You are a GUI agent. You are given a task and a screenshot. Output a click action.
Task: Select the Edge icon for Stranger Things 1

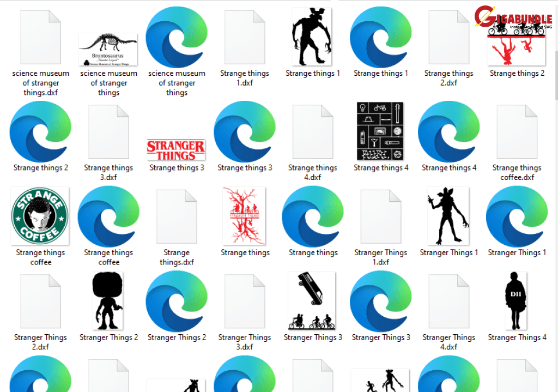click(517, 216)
